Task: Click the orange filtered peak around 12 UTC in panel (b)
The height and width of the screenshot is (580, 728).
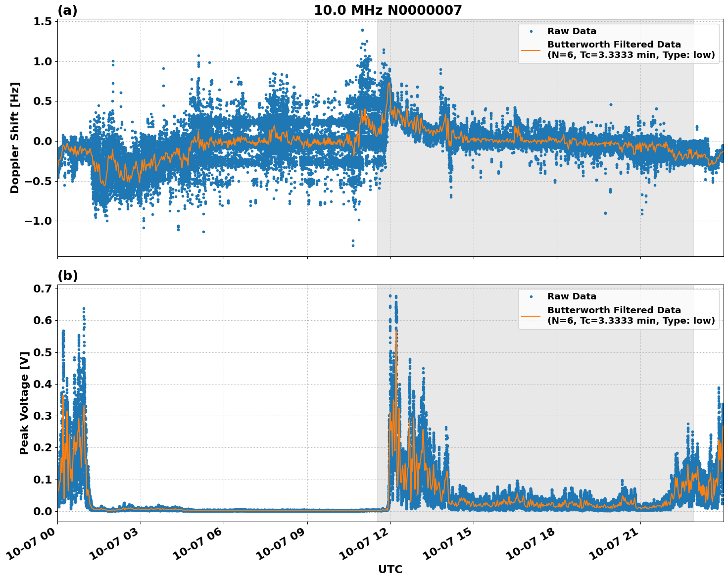Action: pos(396,329)
